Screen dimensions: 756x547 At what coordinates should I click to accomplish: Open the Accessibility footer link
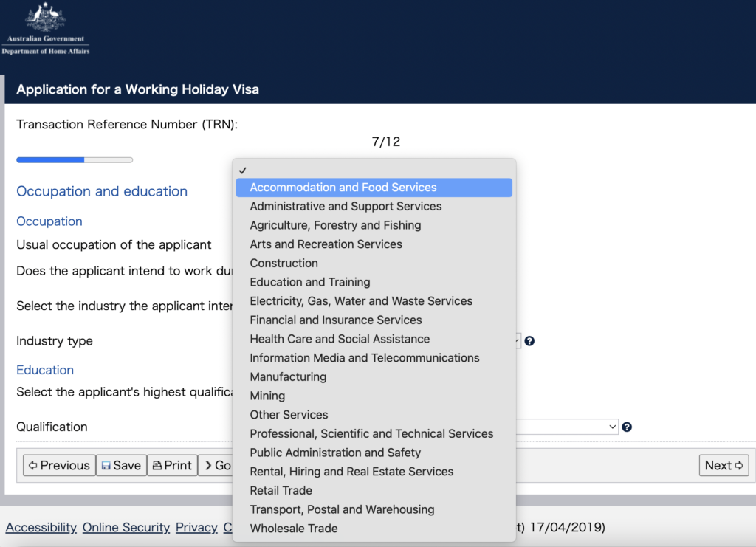pos(41,527)
